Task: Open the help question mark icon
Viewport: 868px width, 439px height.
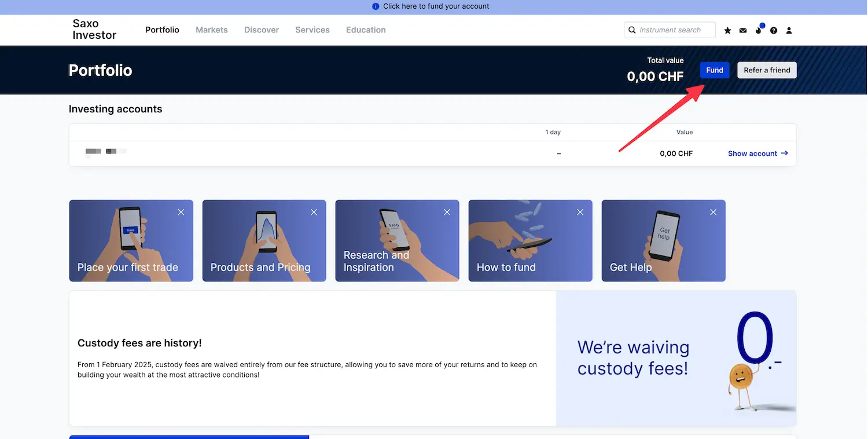Action: tap(774, 30)
